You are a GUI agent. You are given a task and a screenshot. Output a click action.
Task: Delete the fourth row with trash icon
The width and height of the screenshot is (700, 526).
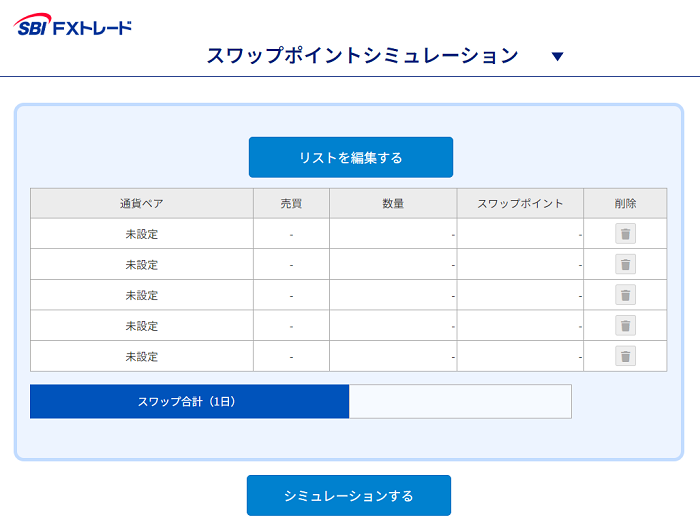(x=625, y=326)
